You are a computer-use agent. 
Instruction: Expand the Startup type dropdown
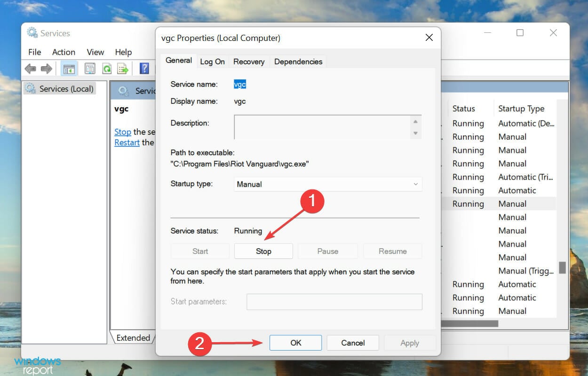click(x=328, y=184)
